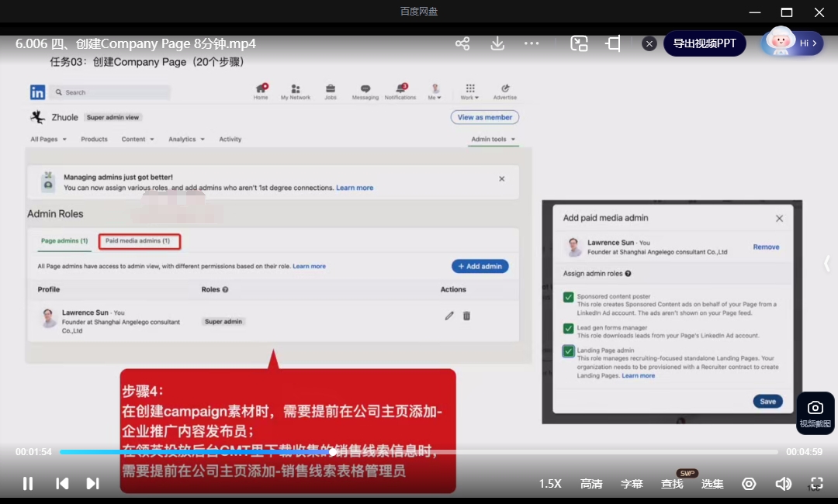Screen dimensions: 838x504
Task: Click Learn more about Page admin roles
Action: tap(309, 266)
